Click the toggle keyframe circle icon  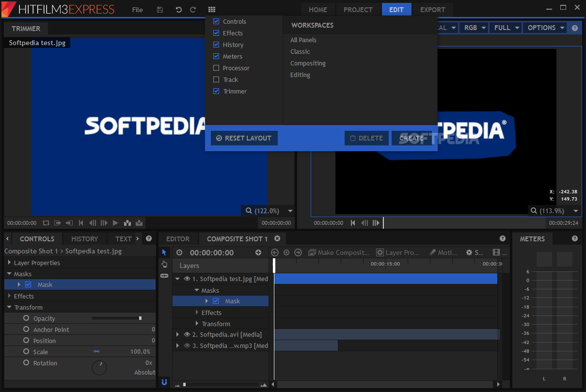(x=286, y=252)
